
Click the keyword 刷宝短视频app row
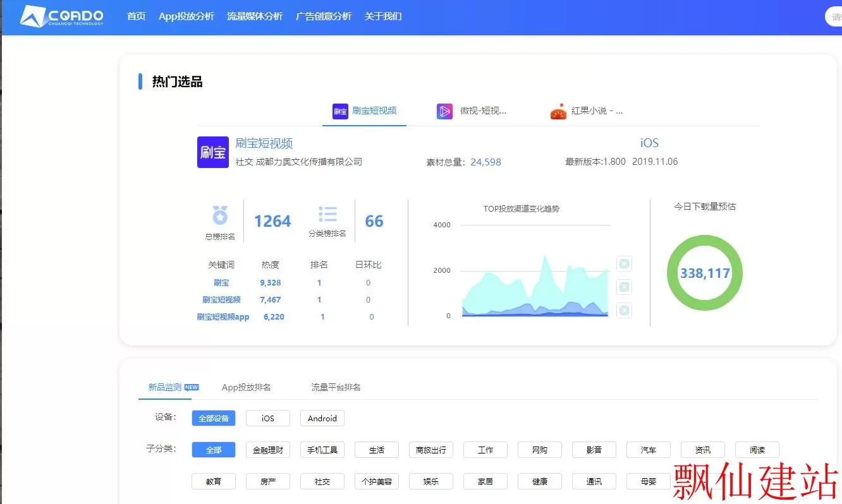(223, 317)
